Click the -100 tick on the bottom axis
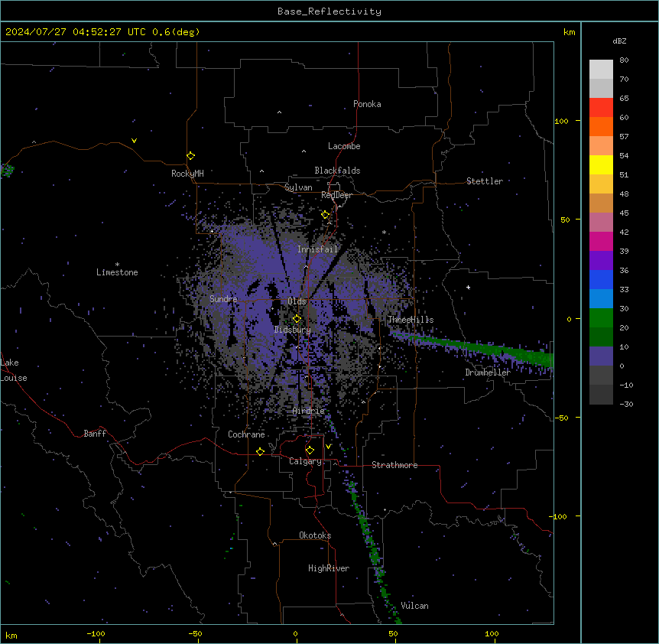 coord(96,633)
